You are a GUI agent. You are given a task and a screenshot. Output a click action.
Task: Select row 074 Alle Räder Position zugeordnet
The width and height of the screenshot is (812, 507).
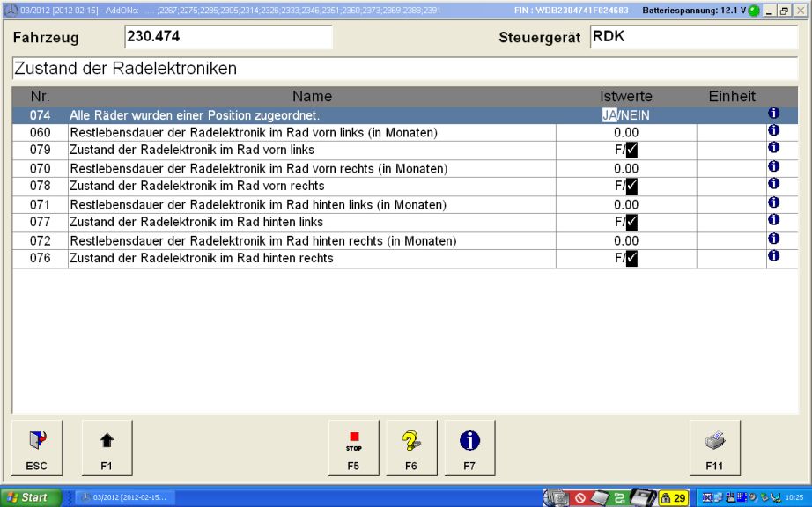pos(194,115)
